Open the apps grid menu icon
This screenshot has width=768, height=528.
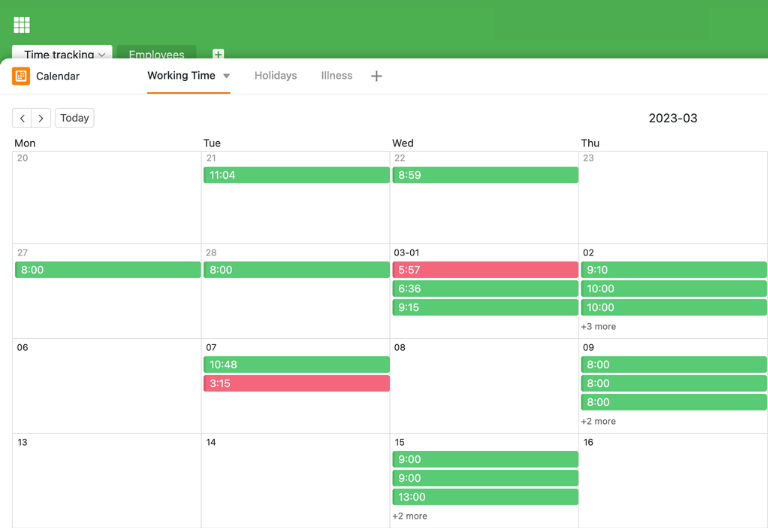coord(21,25)
